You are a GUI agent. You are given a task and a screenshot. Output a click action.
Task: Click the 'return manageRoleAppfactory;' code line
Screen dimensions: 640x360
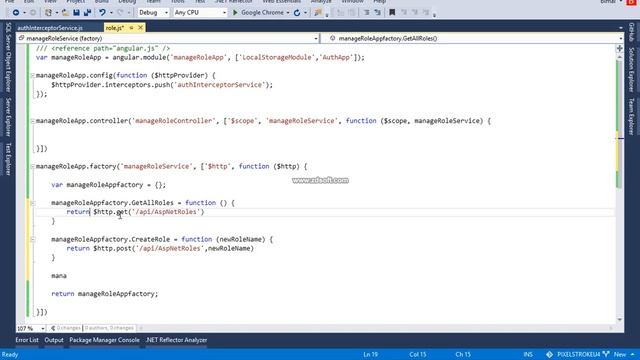coord(104,294)
